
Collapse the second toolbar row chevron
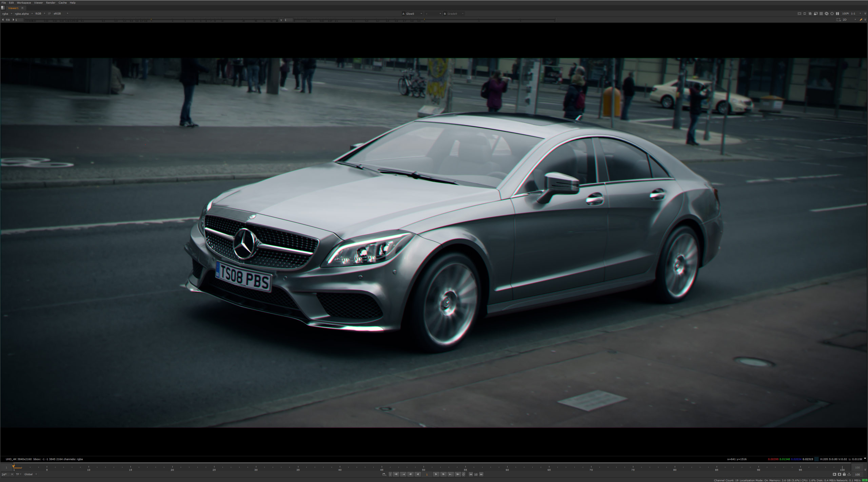pos(865,20)
